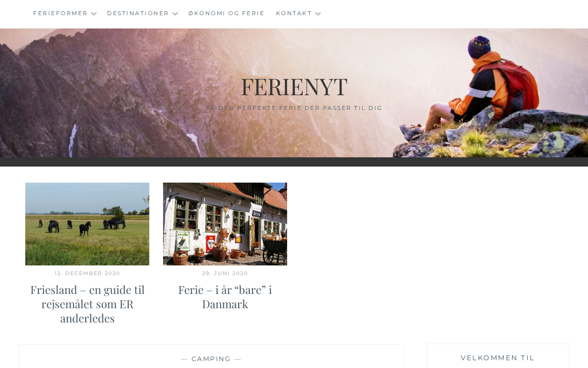The image size is (588, 368).
Task: Expand the Destinationer chevron arrow
Action: [175, 14]
